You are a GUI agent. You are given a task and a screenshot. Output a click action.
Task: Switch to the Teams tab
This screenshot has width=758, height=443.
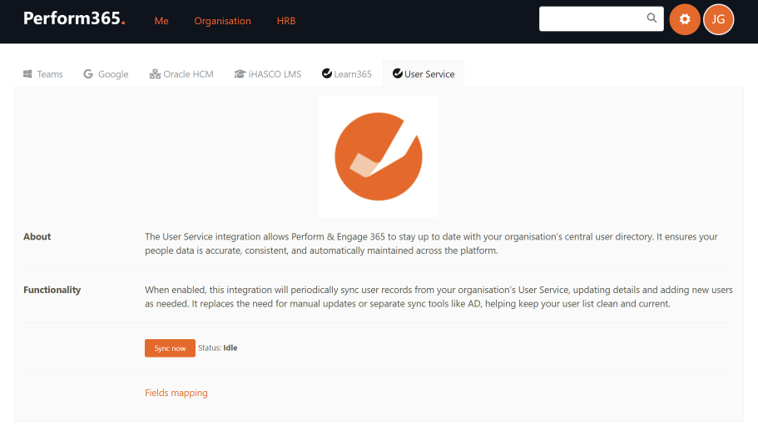pyautogui.click(x=43, y=74)
